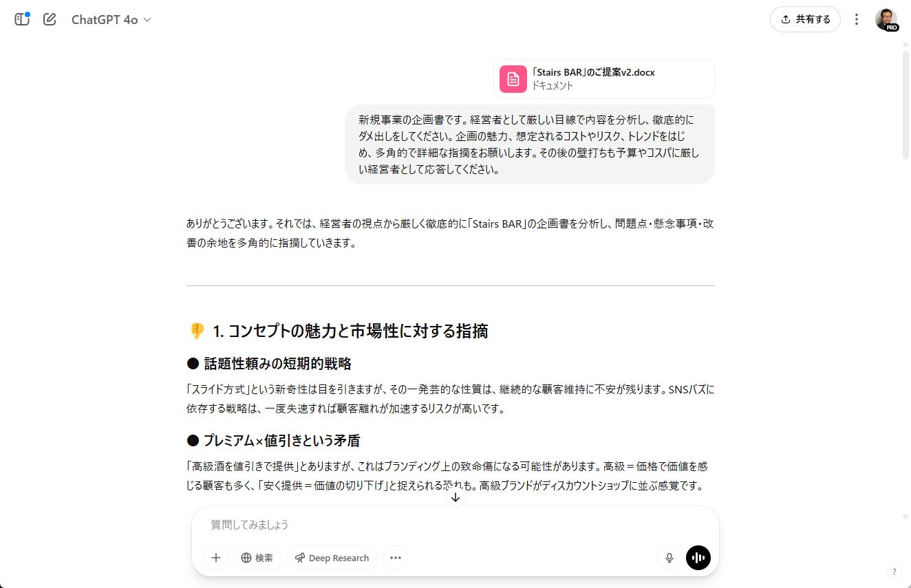Toggle the Deep Research option
The width and height of the screenshot is (911, 588).
click(x=332, y=558)
